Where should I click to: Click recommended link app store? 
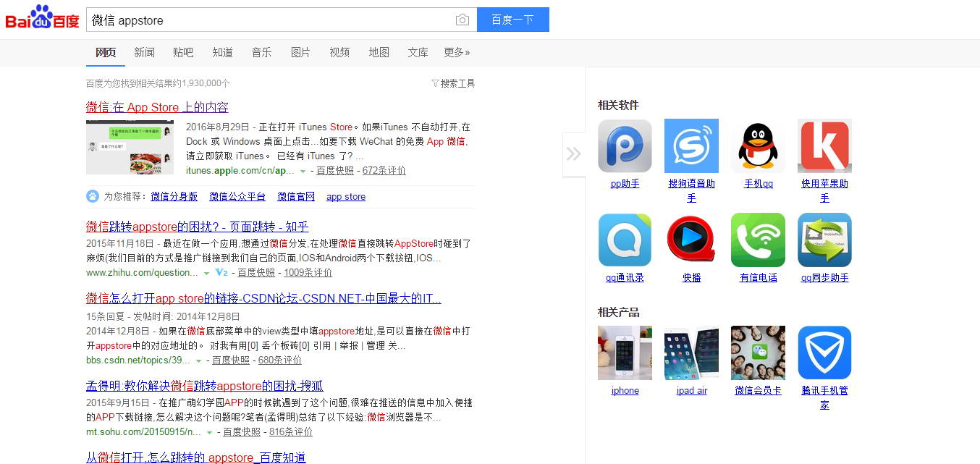[x=346, y=197]
